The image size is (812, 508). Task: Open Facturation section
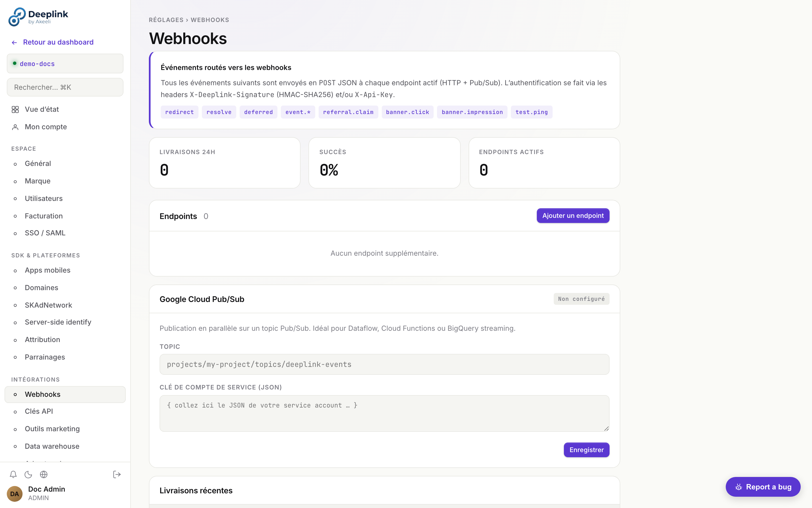click(x=65, y=216)
